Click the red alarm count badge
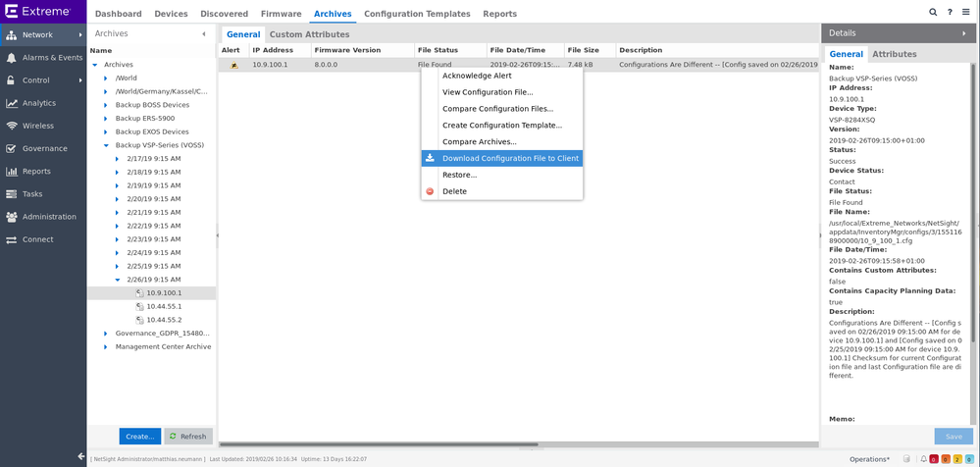 934,459
